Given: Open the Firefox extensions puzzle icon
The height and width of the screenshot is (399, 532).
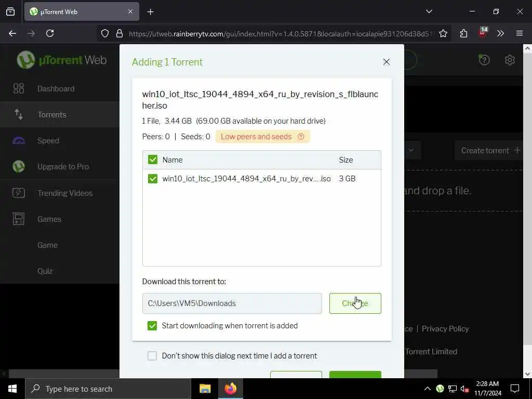Looking at the screenshot, I should click(463, 33).
